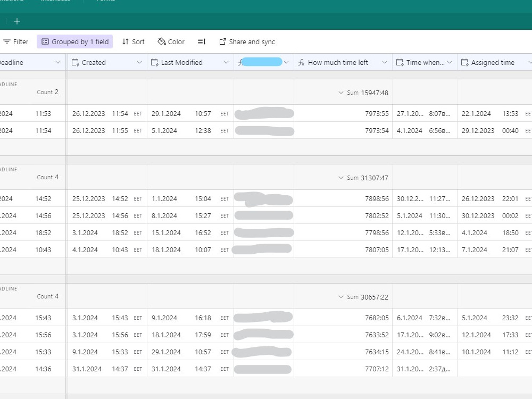Open summary dropdown for Sum 31307:47

pos(341,178)
